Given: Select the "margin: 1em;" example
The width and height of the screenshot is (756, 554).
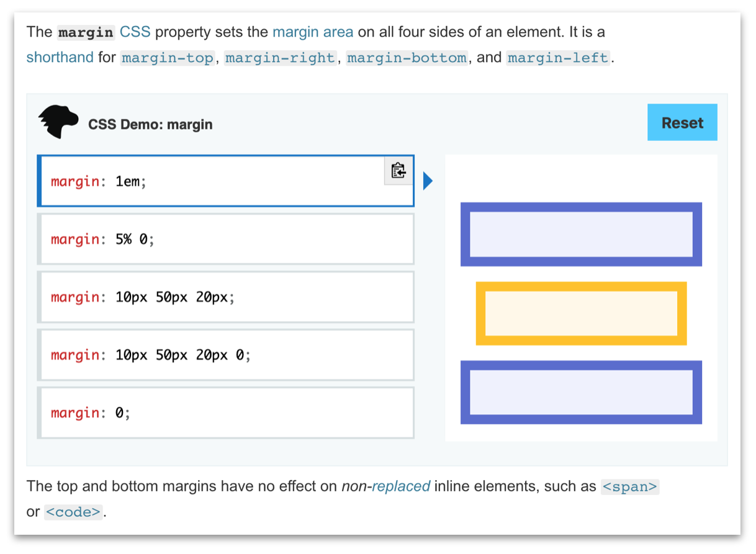Looking at the screenshot, I should click(x=226, y=181).
